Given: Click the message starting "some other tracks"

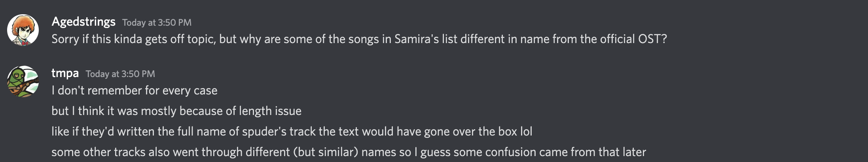Looking at the screenshot, I should [348, 152].
